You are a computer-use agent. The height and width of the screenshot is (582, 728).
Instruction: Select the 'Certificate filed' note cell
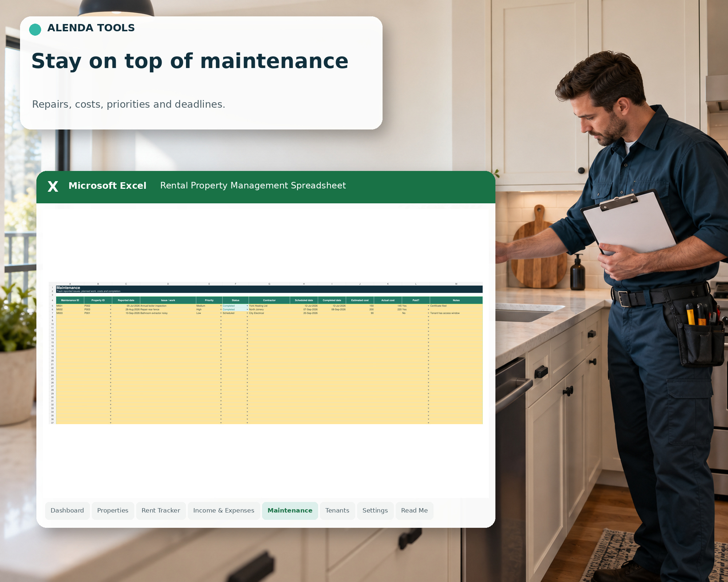point(456,306)
